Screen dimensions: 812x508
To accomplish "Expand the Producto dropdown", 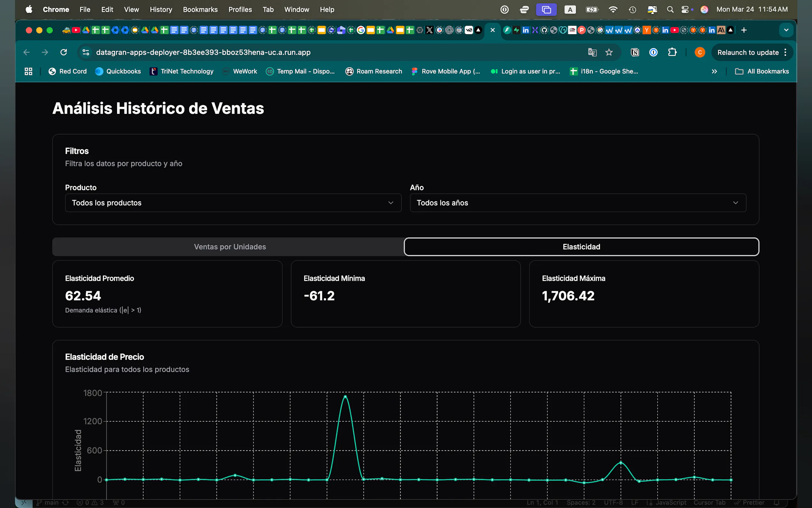I will click(x=233, y=202).
